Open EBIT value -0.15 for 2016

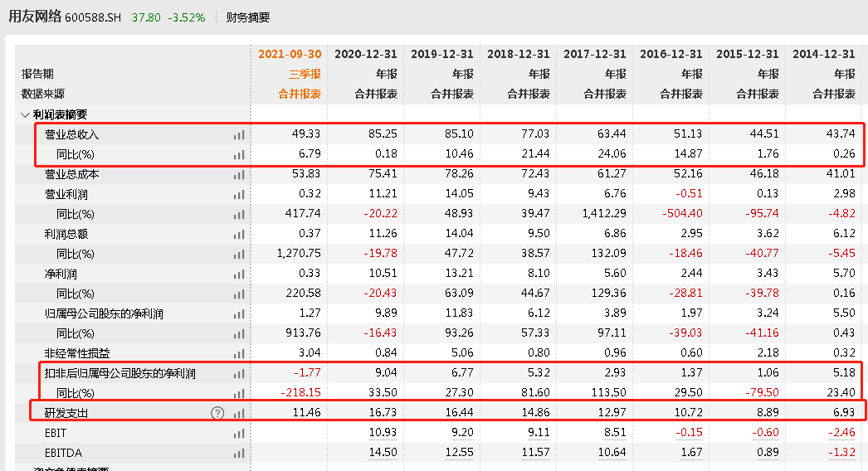(689, 432)
